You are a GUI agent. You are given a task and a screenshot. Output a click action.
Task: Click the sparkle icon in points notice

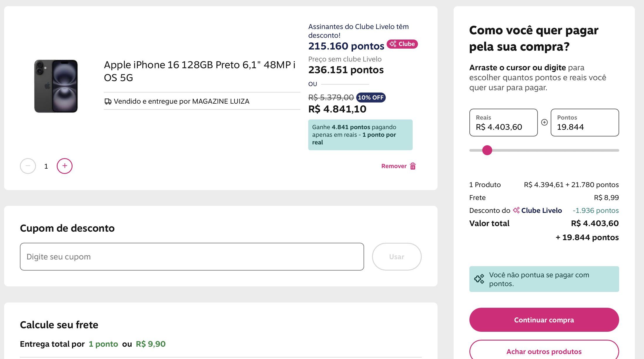click(479, 279)
